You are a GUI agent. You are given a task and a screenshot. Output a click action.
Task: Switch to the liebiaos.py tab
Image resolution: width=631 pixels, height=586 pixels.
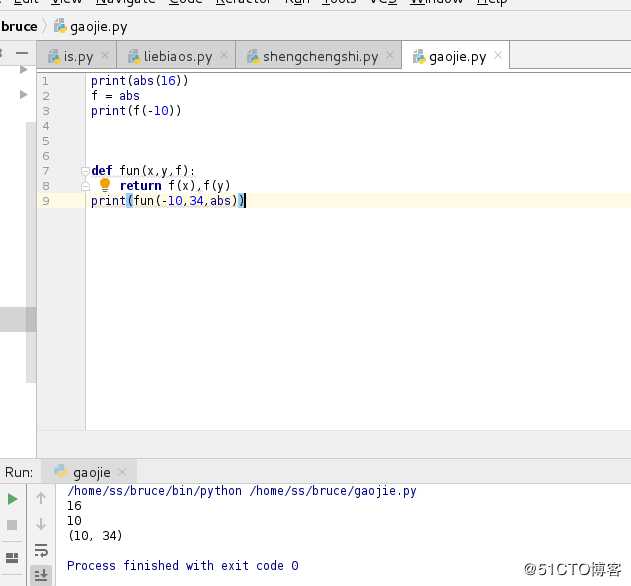(176, 57)
